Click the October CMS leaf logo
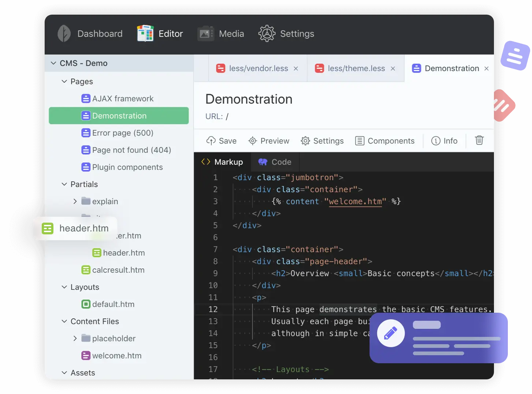 point(64,33)
